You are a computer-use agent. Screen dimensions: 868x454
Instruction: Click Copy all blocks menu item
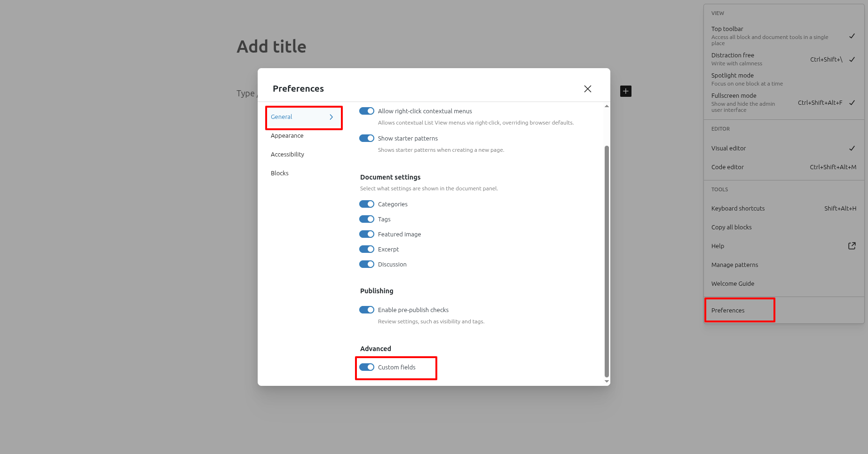[x=731, y=227]
